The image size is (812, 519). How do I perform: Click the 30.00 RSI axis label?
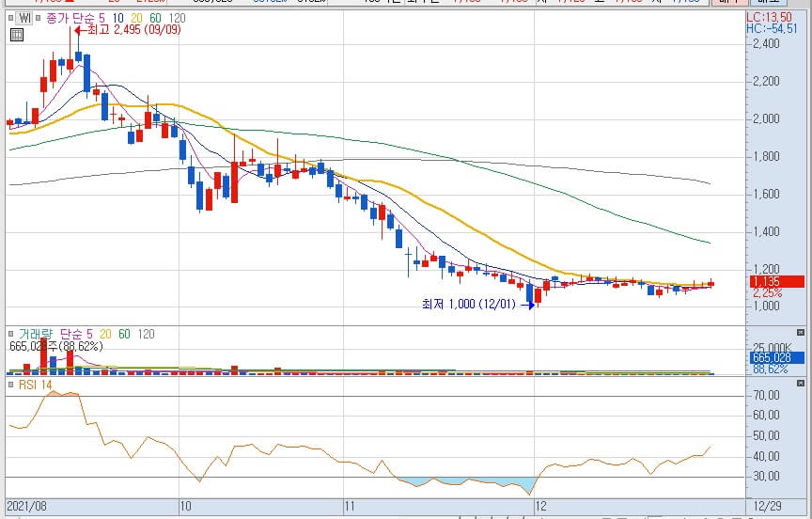(767, 476)
